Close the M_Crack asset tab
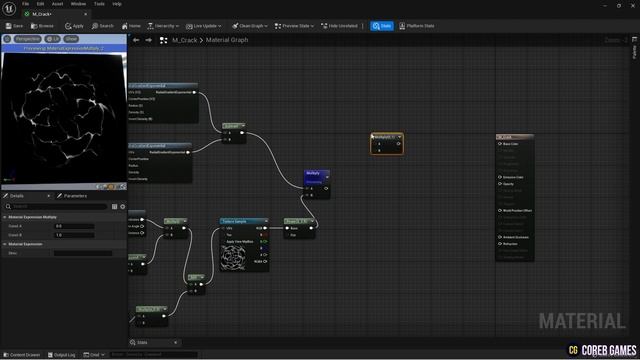Screen dimensions: 640x360 click(85, 14)
